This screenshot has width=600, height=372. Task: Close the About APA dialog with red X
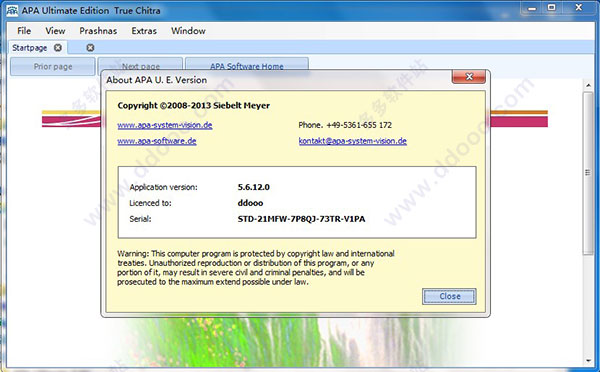(469, 77)
